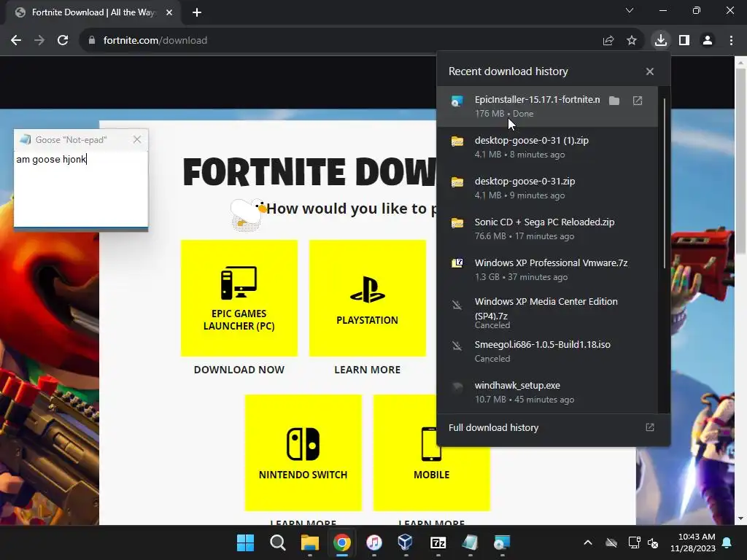Click DOWNLOAD NOW under Epic Games Launcher
The height and width of the screenshot is (560, 747).
[x=239, y=370]
